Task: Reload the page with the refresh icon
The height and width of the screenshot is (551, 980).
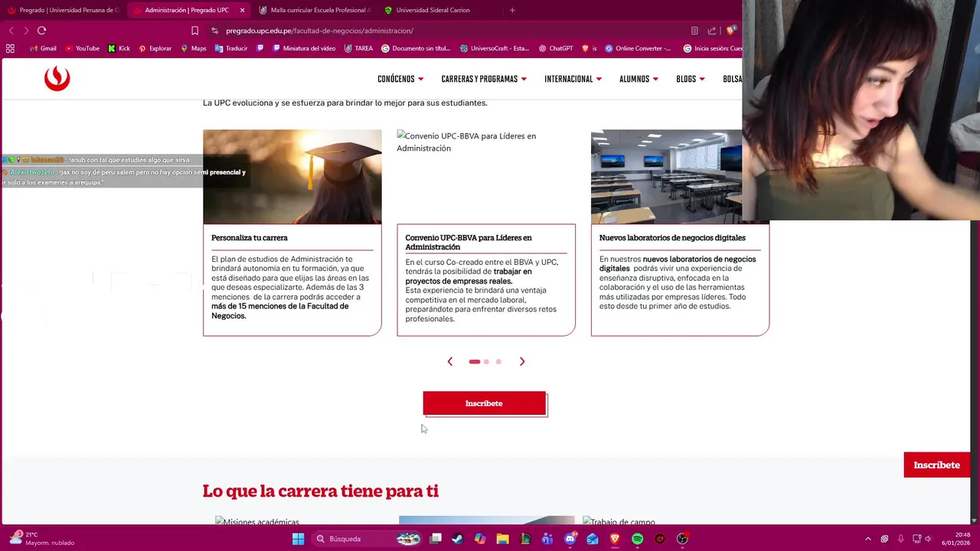Action: coord(41,31)
